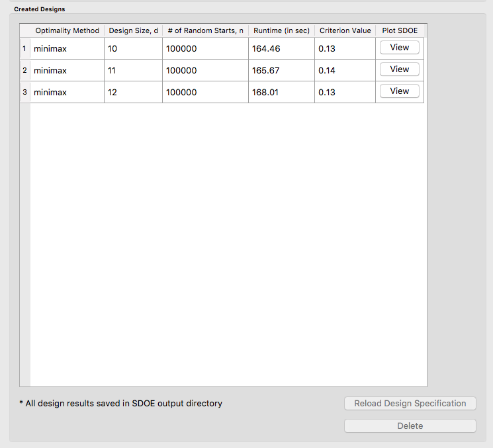
Task: Select row 3 via its row number
Action: click(24, 92)
